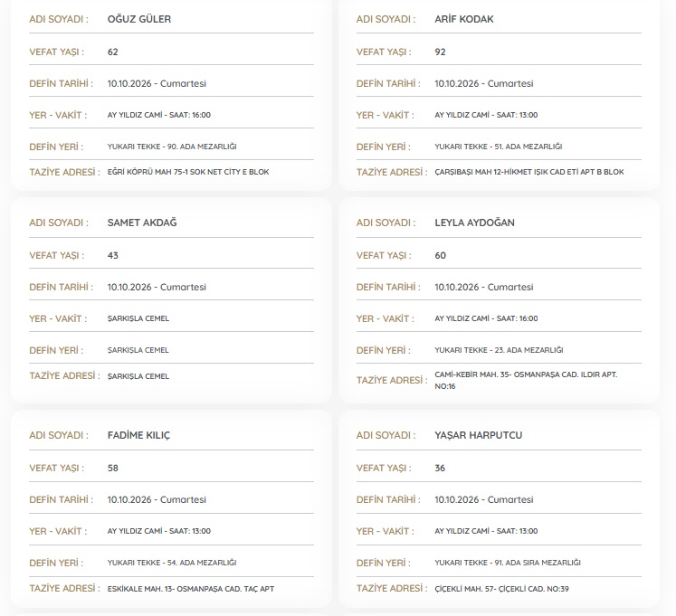Click Samet Akdağ's DEFİN YERİ value ŞARKIŞLA CEMEL

(x=138, y=350)
